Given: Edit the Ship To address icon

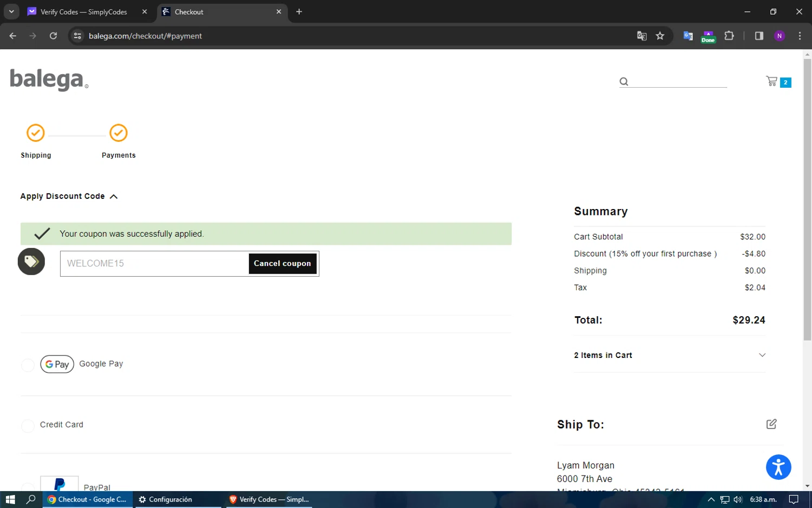Looking at the screenshot, I should tap(771, 424).
